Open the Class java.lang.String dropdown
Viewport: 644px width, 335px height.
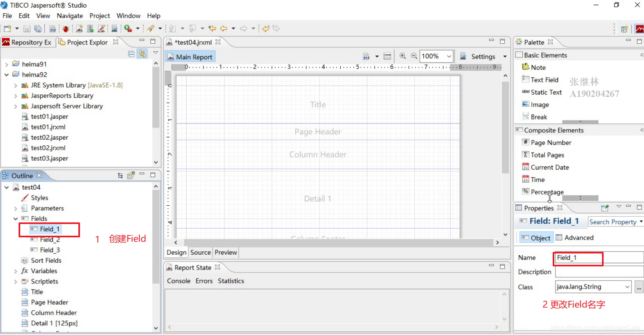593,287
